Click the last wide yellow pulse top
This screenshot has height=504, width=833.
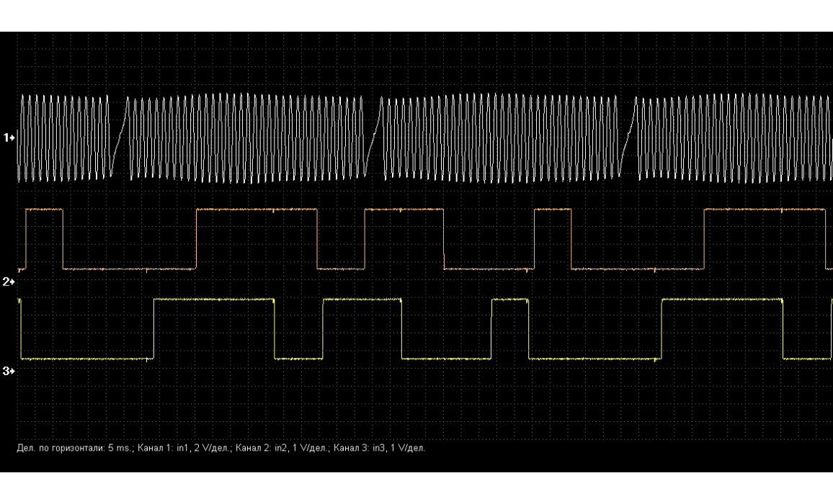pyautogui.click(x=722, y=299)
